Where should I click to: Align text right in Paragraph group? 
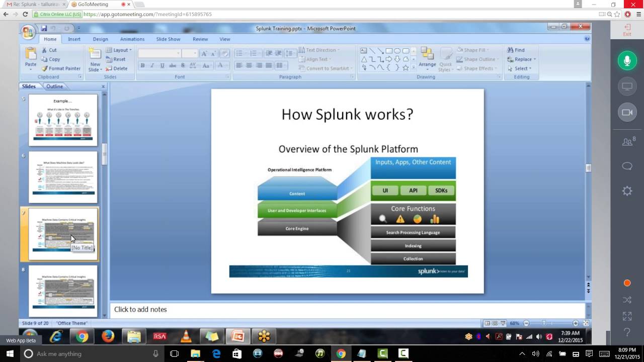[259, 65]
